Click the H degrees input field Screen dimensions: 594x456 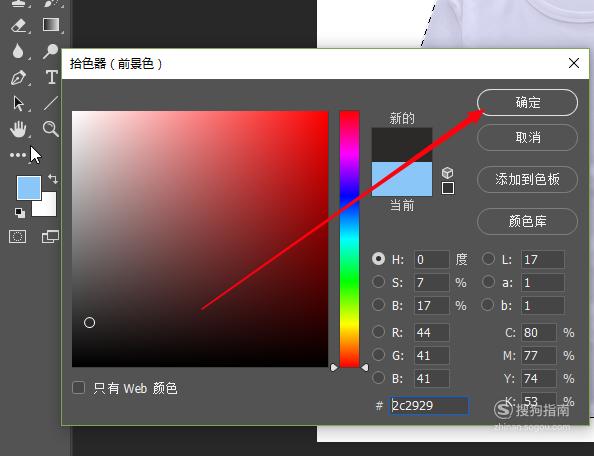(x=432, y=259)
